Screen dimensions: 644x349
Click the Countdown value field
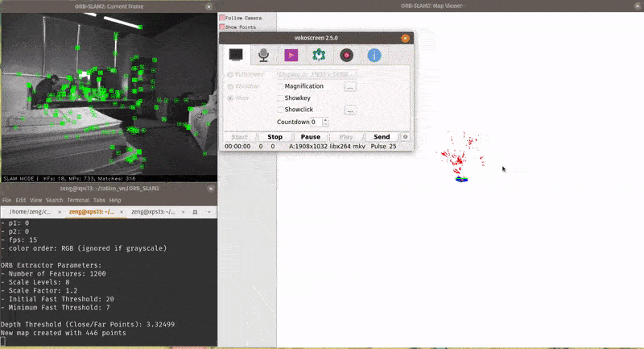pos(316,122)
